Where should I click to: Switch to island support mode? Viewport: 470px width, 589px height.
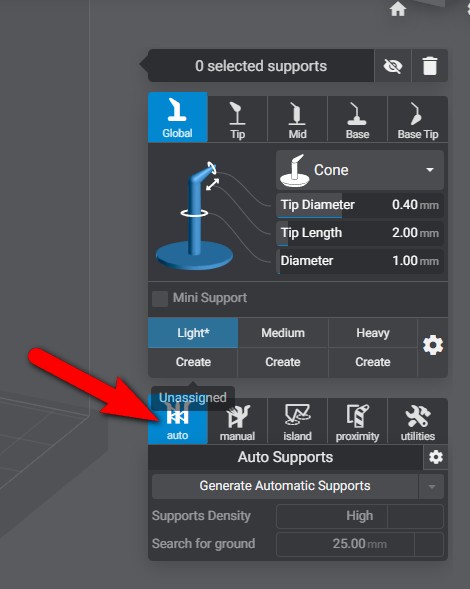[x=297, y=421]
